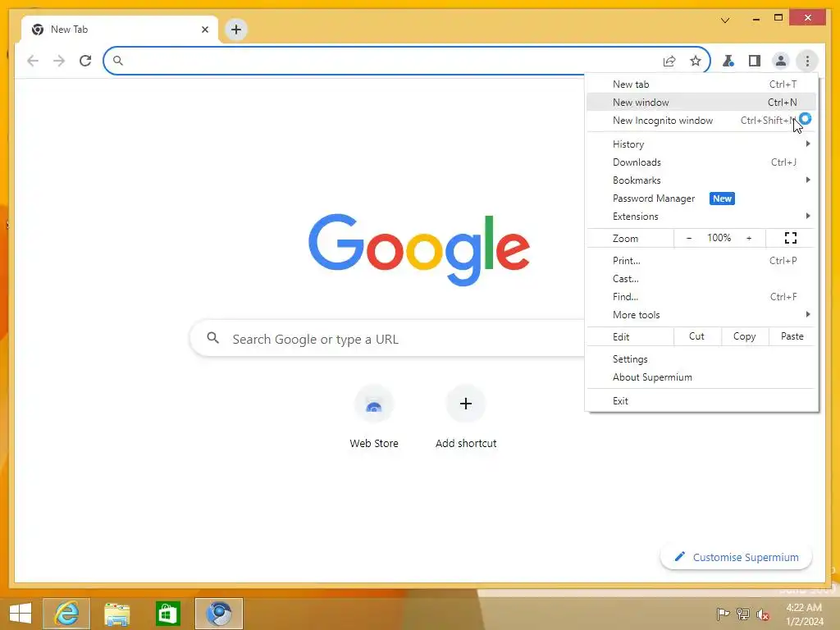Click the Search Google or type a URL box
Viewport: 840px width, 630px height.
click(387, 339)
